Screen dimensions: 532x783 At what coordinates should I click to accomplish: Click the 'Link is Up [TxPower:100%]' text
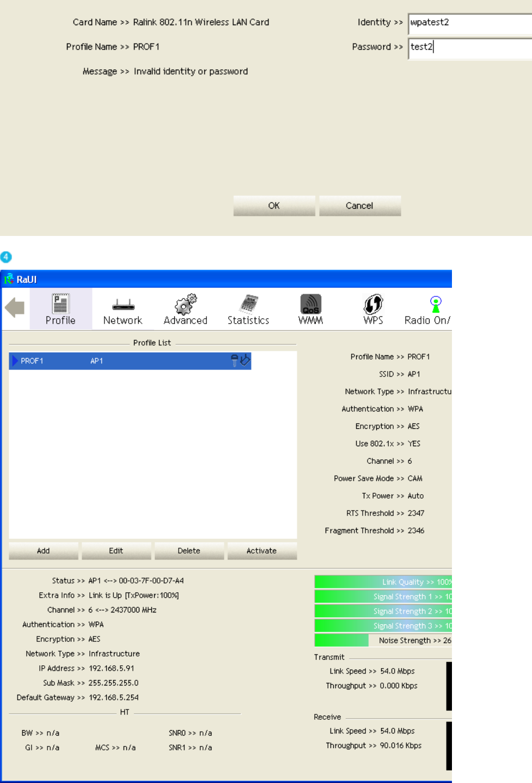134,596
